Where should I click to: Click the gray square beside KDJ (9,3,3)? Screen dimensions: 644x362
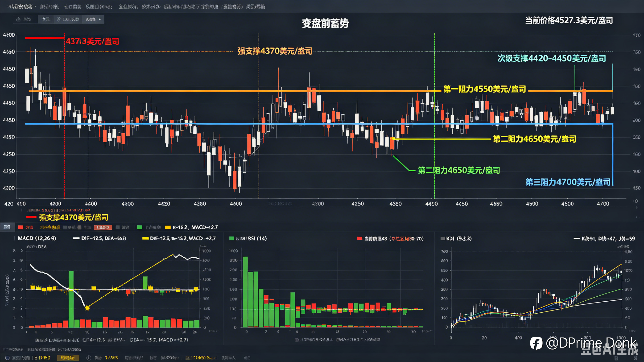click(x=442, y=238)
